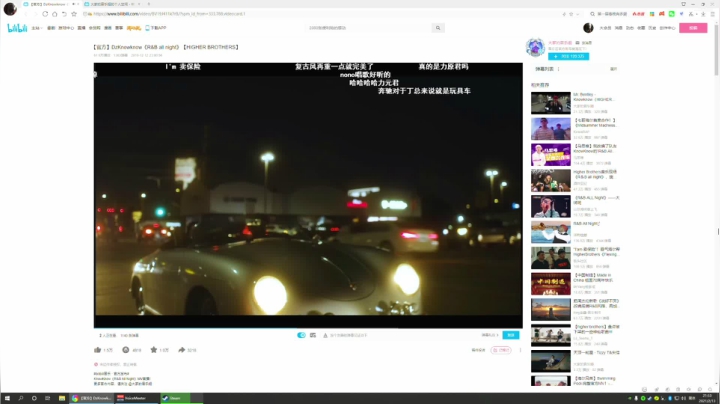Open Cortana circle icon on the taskbar

point(34,398)
